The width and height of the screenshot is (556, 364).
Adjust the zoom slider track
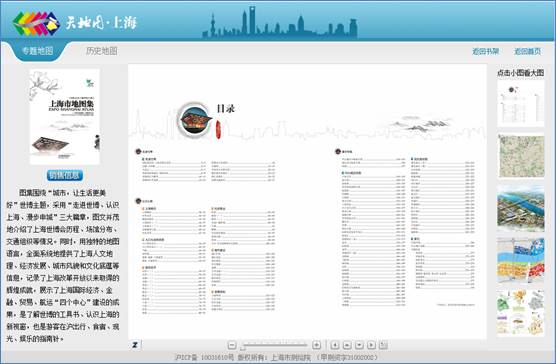coord(275,345)
